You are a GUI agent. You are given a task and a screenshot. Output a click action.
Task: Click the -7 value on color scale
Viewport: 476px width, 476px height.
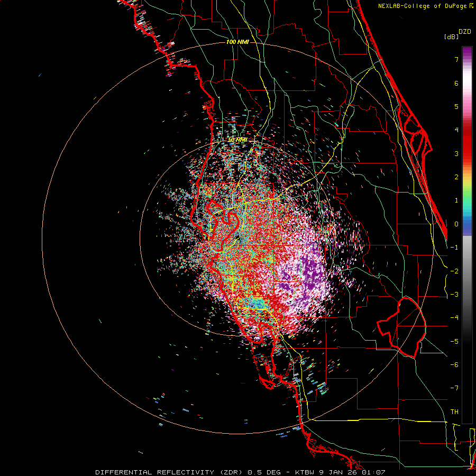pyautogui.click(x=454, y=388)
